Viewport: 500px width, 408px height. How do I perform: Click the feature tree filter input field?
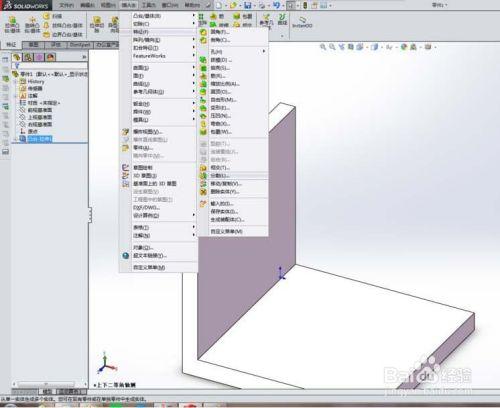pyautogui.click(x=50, y=66)
